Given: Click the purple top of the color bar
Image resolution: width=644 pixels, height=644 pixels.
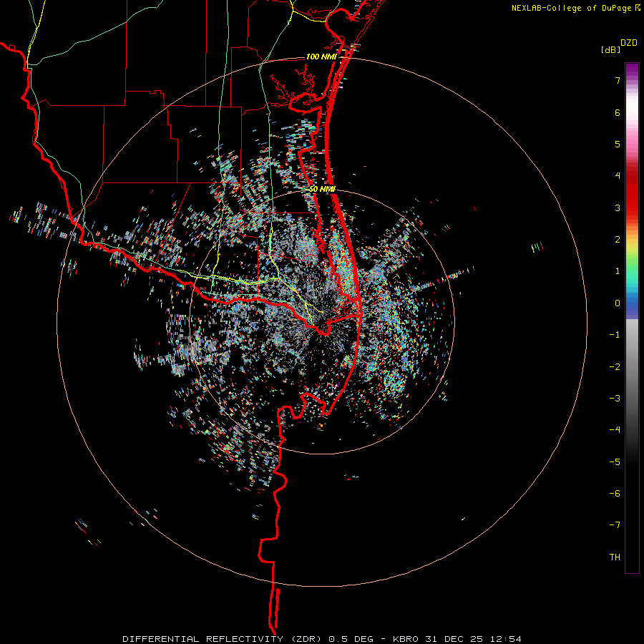Looking at the screenshot, I should pyautogui.click(x=632, y=71).
